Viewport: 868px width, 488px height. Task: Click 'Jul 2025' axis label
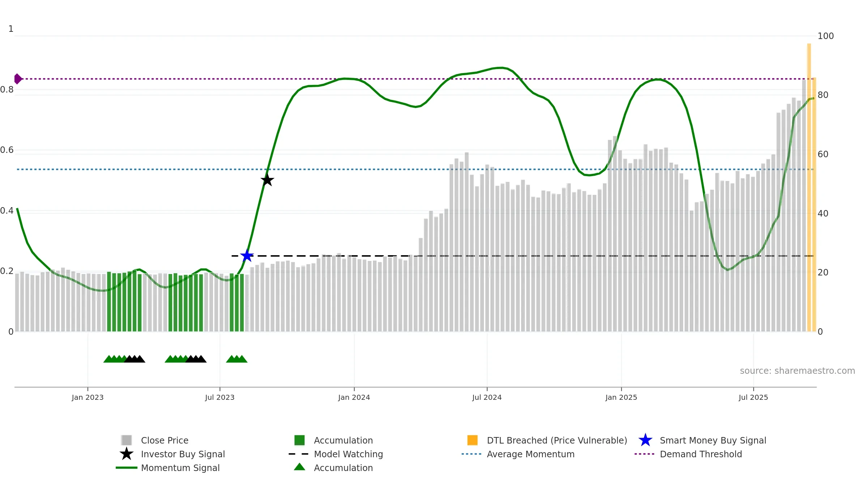click(753, 397)
